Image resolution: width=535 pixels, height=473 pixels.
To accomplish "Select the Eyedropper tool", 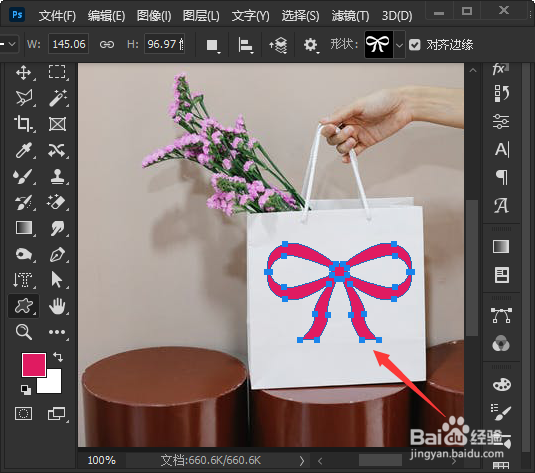I will click(24, 150).
